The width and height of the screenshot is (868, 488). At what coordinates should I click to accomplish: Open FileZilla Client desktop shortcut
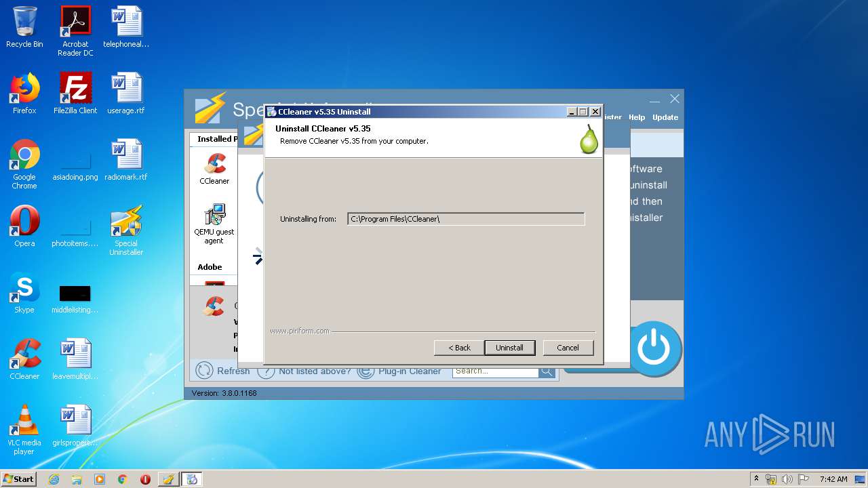75,94
